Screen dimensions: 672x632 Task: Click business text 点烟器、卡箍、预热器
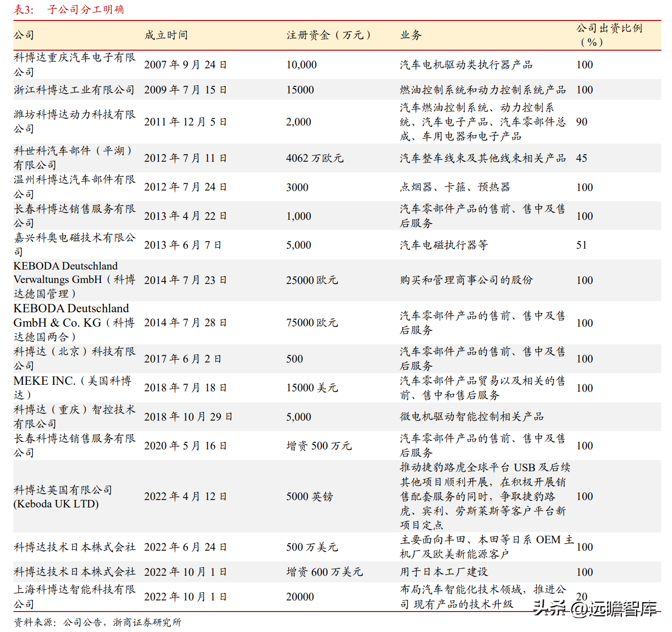(455, 187)
